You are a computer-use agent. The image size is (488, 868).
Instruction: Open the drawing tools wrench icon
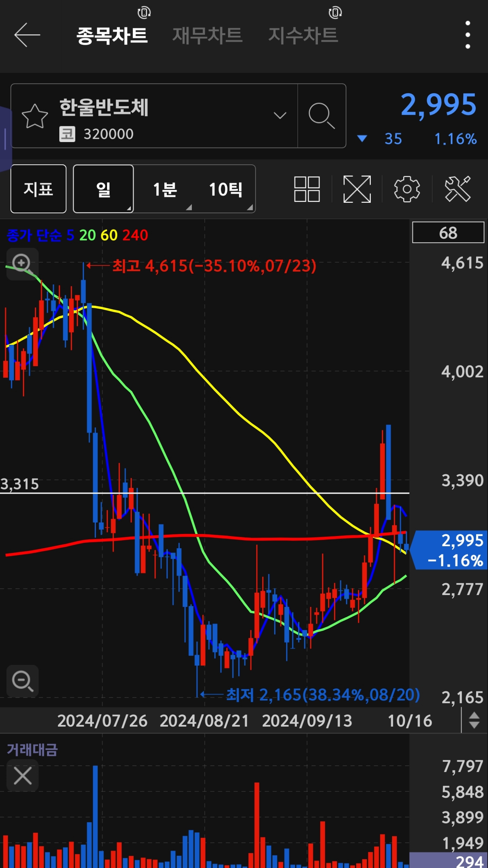(458, 189)
